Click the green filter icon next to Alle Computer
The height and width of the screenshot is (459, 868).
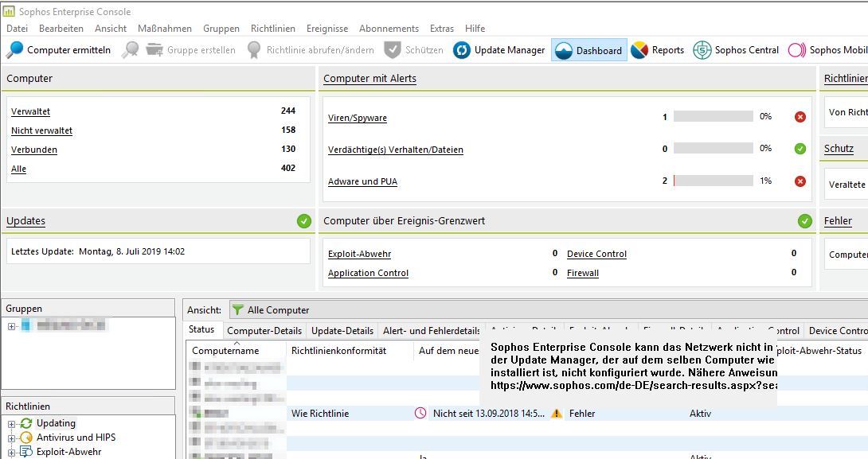237,309
